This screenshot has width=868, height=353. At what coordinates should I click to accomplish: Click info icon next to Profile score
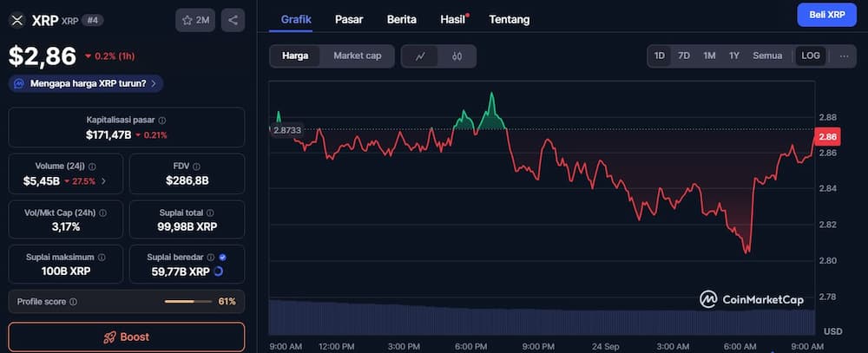73,302
